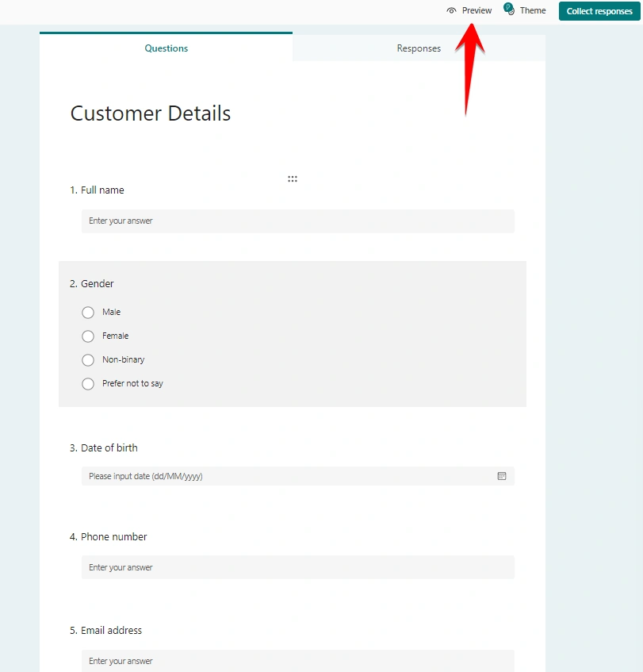
Task: Select the Female radio option
Action: click(88, 336)
